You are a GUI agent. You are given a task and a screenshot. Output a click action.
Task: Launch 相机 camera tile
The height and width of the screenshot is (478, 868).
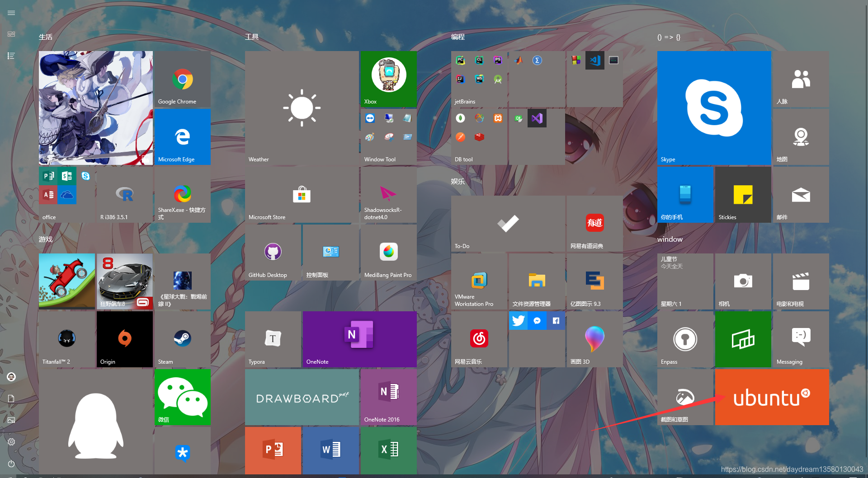pos(743,281)
